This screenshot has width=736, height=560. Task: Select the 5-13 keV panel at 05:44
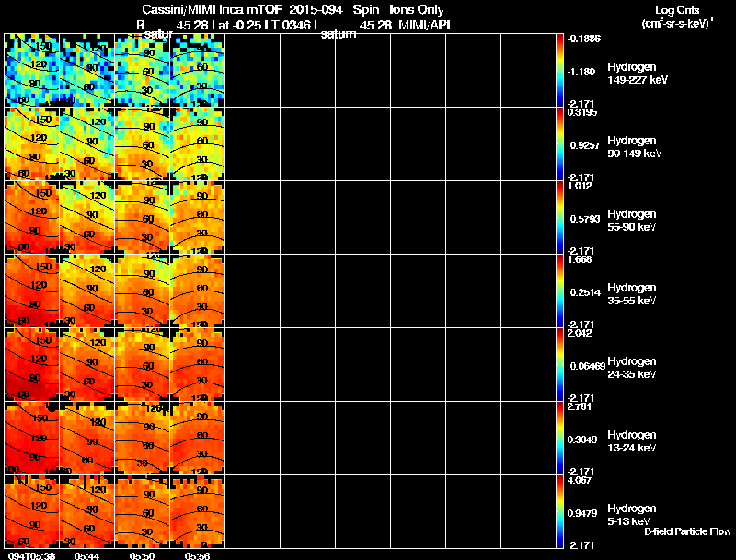(x=86, y=512)
